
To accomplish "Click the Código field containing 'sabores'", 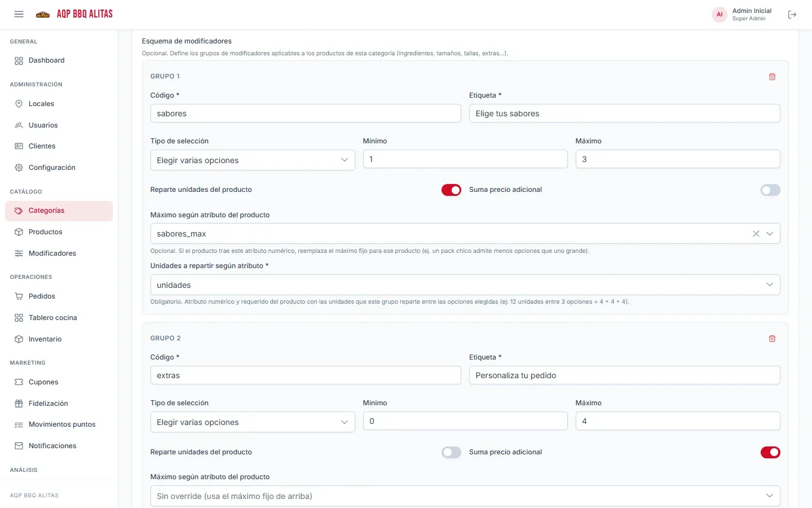I will 306,113.
